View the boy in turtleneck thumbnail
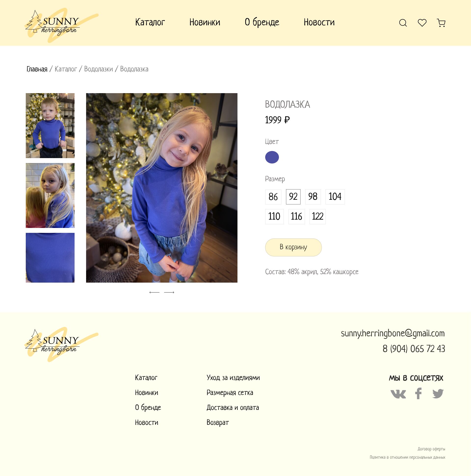471x476 pixels. tap(50, 126)
